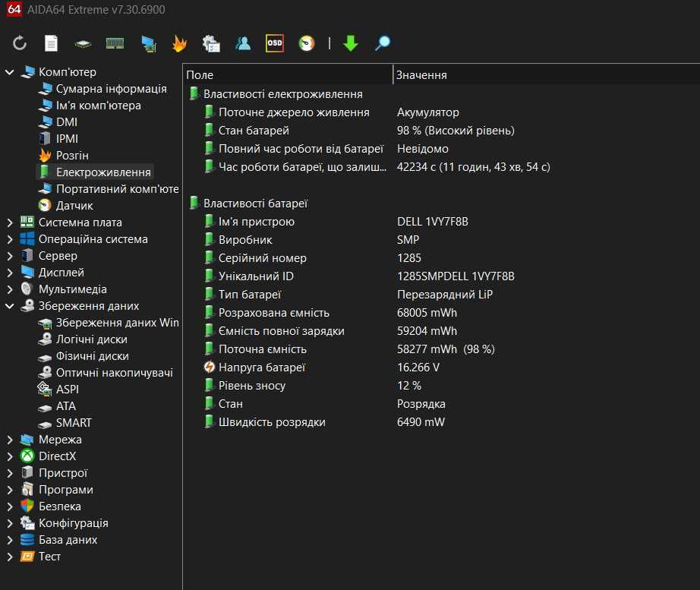Expand the Системна плата node
700x590 pixels.
9,222
